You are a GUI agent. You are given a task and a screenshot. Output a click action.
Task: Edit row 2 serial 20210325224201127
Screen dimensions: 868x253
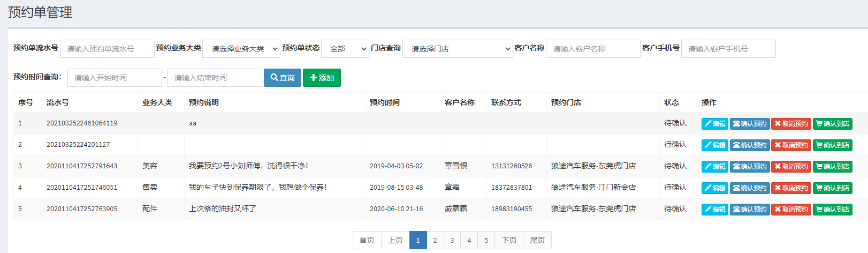pyautogui.click(x=715, y=145)
